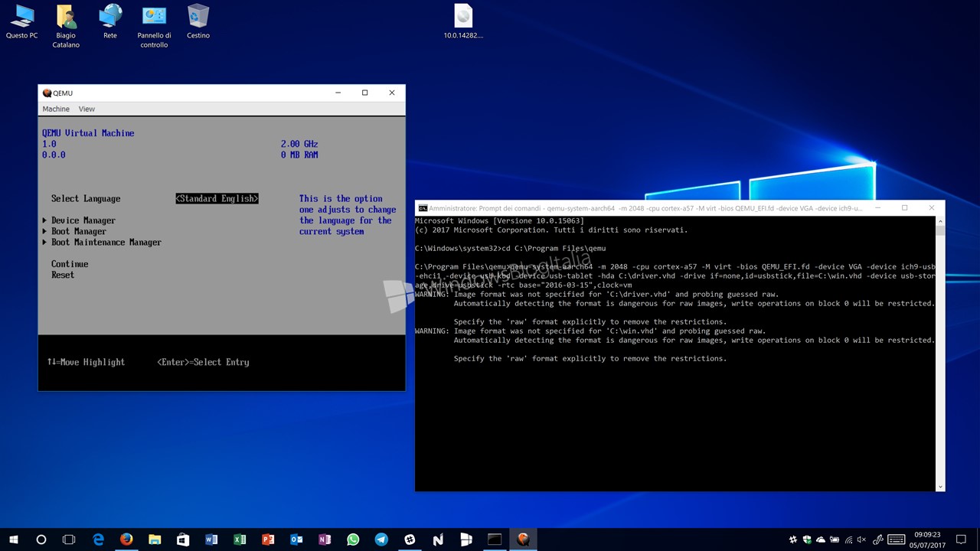Click the Command Prompt title bar icon
This screenshot has width=980, height=551.
[x=423, y=208]
